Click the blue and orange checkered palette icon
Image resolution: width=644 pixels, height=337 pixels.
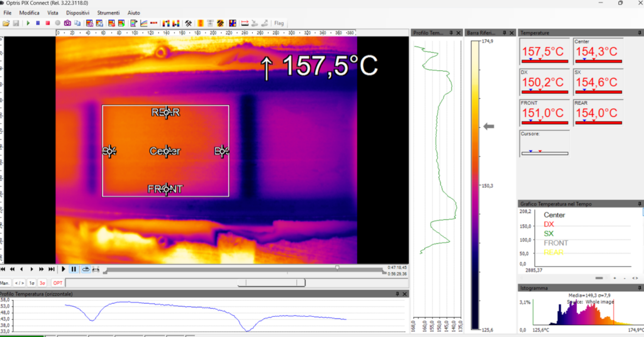tap(233, 23)
